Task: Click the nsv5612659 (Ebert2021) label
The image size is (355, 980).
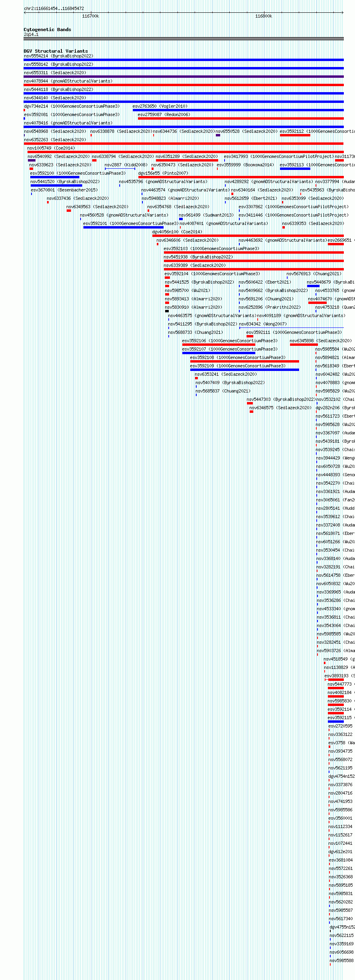Action: coord(251,199)
